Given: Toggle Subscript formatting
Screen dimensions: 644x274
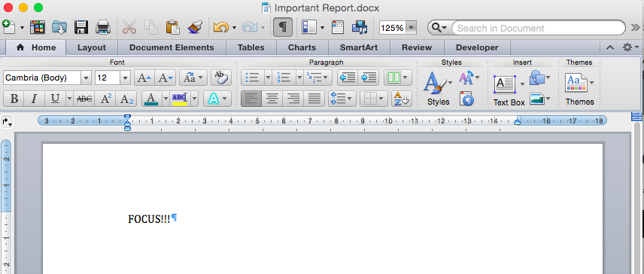Looking at the screenshot, I should pyautogui.click(x=126, y=99).
